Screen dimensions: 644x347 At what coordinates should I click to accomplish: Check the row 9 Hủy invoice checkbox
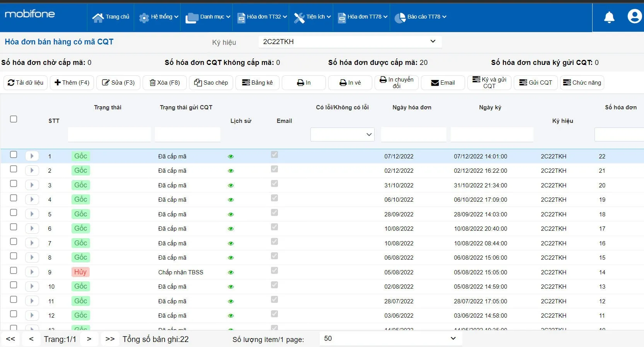coord(14,270)
